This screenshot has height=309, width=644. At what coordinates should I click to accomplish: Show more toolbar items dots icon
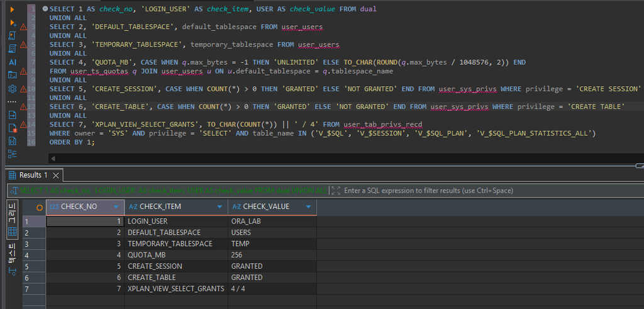13,101
